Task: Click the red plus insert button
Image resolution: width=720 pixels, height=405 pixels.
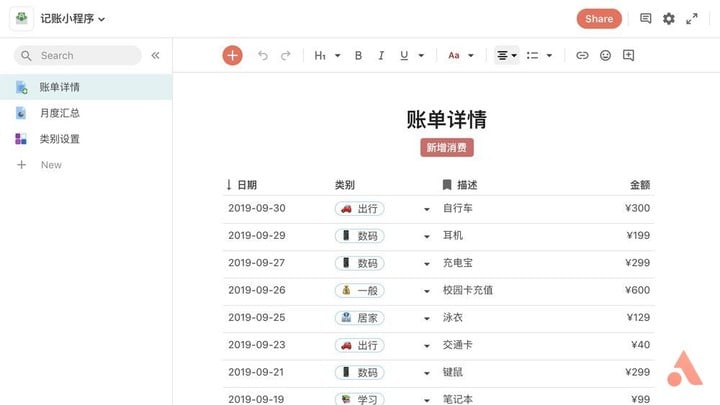Action: 232,56
